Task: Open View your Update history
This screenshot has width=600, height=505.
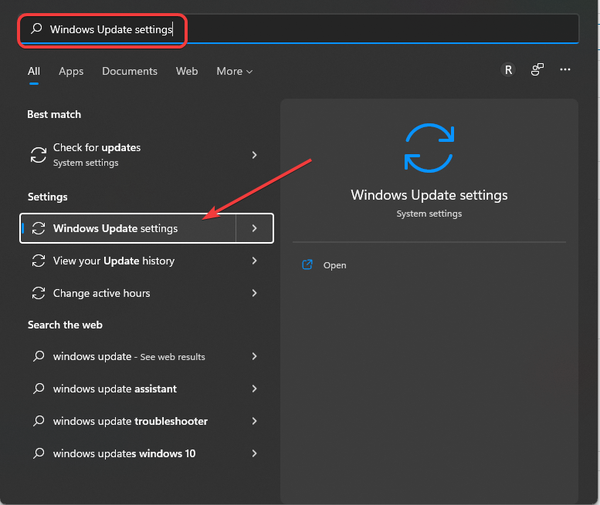Action: pyautogui.click(x=146, y=261)
